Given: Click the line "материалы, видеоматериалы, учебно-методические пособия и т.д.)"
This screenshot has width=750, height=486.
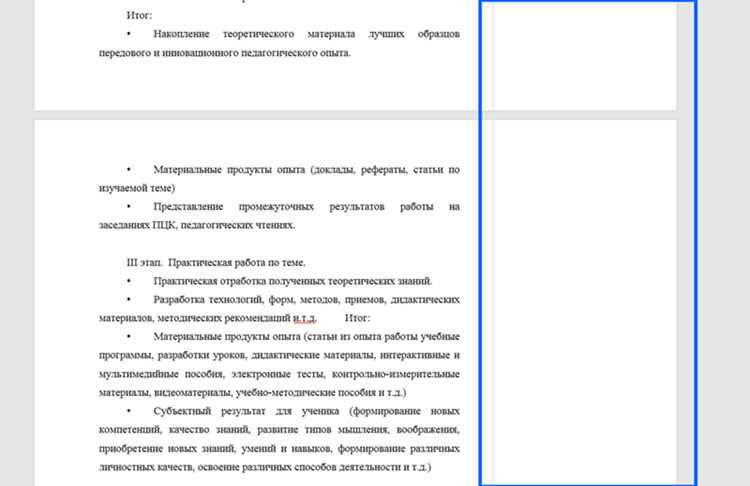Looking at the screenshot, I should pyautogui.click(x=253, y=393).
